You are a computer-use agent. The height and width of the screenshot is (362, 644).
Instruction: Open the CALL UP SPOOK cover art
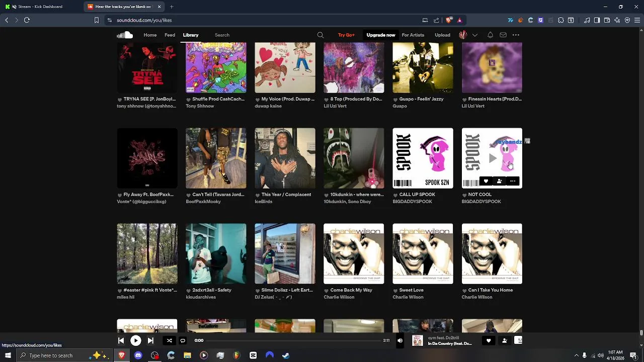[423, 158]
